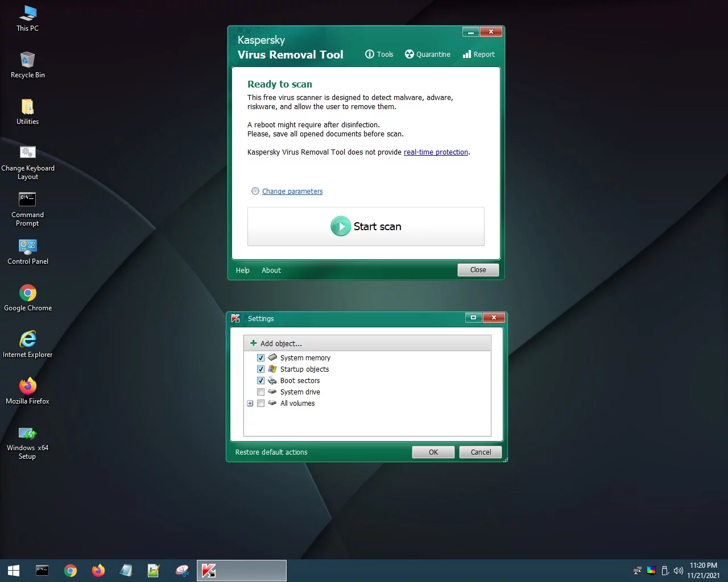Open the Report section
728x582 pixels.
pyautogui.click(x=478, y=55)
